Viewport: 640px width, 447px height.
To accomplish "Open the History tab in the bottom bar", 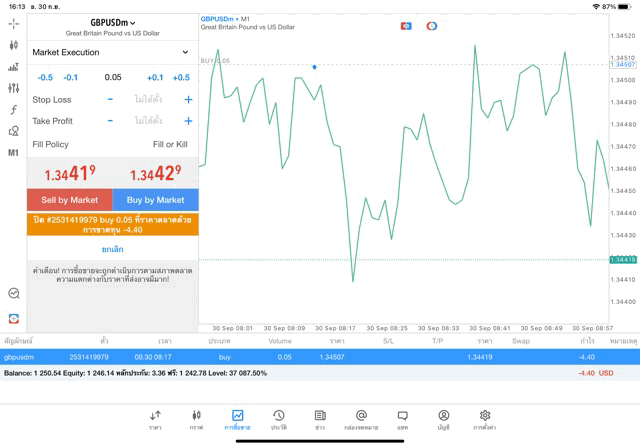I will pos(279,419).
